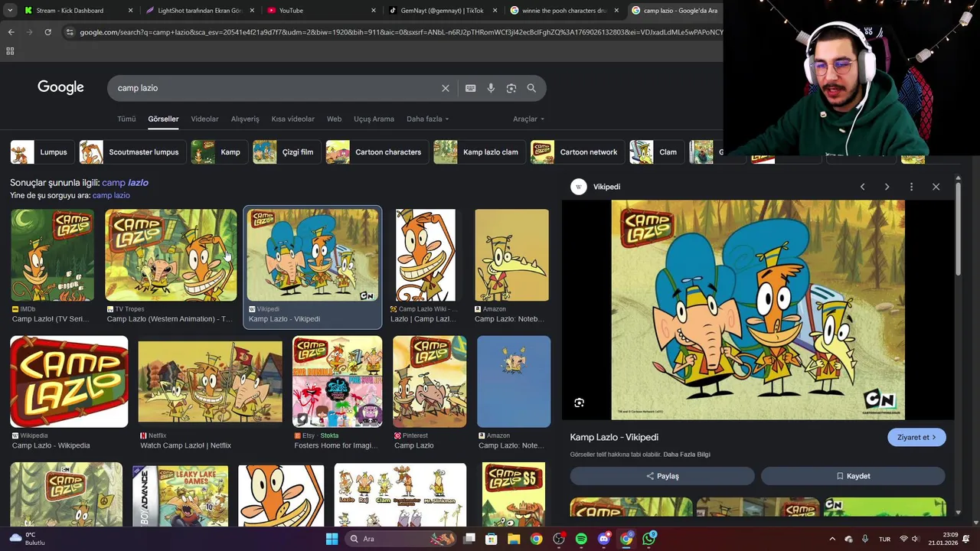Open the Daha Fazla Bilgi link
Image resolution: width=980 pixels, height=551 pixels.
click(x=687, y=455)
